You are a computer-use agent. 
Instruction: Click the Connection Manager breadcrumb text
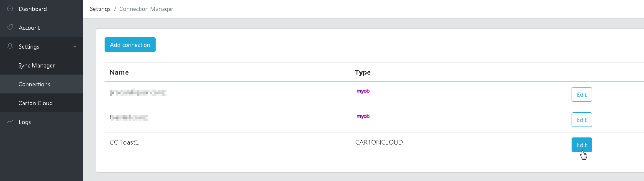point(146,9)
